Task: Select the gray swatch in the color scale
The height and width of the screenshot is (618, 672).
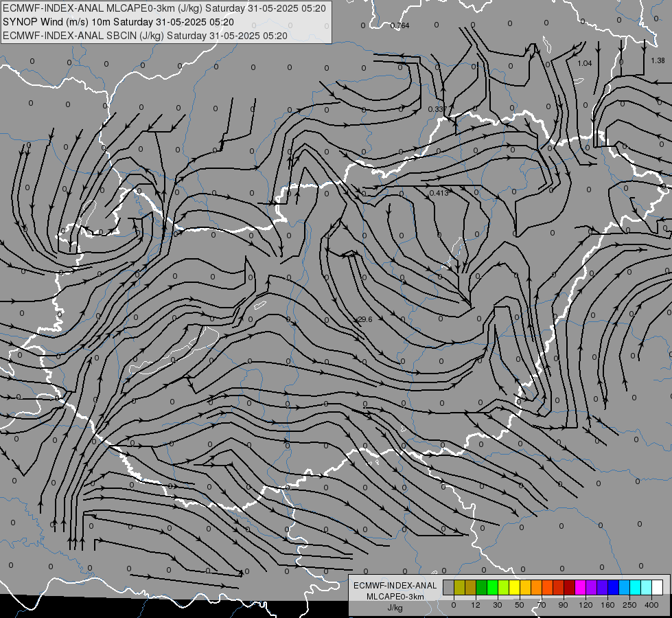Action: [x=448, y=587]
